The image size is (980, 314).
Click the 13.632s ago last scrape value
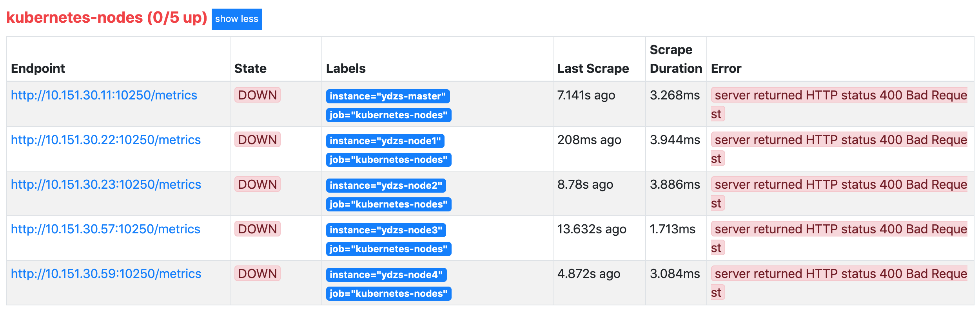pos(592,229)
